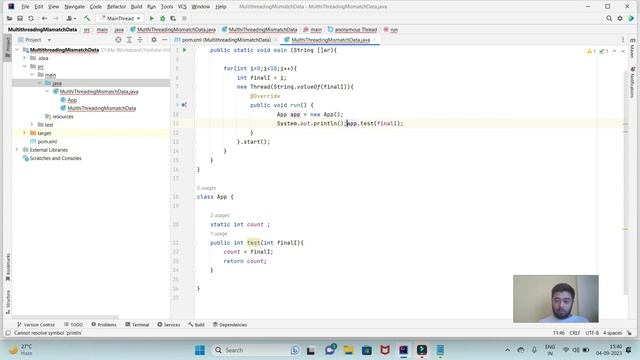Open editor tabs more options icon
Viewport: 640px width, 360px height.
(623, 40)
